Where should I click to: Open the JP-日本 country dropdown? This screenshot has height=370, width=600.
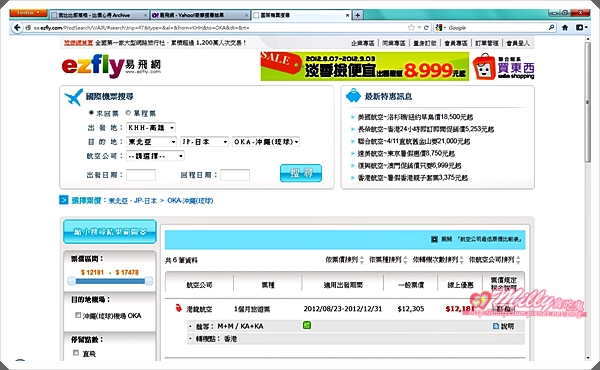point(204,142)
